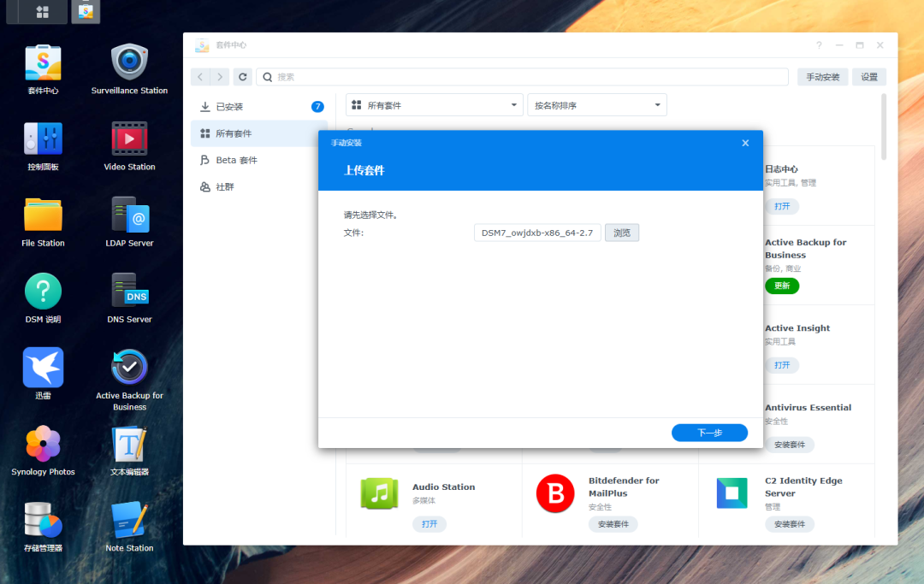Screen dimensions: 924x584
Task: Open the 按名称排序 sort dropdown
Action: (597, 105)
